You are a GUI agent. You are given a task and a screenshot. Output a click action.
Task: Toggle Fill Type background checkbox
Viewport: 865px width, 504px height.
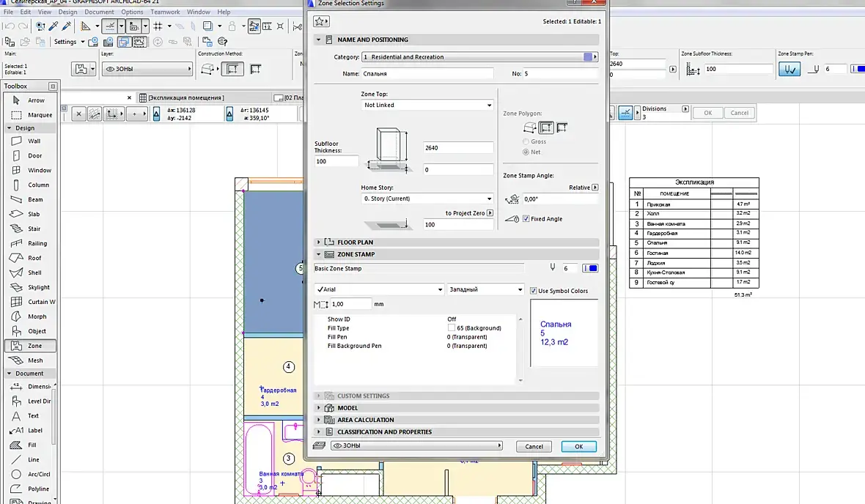tap(452, 328)
